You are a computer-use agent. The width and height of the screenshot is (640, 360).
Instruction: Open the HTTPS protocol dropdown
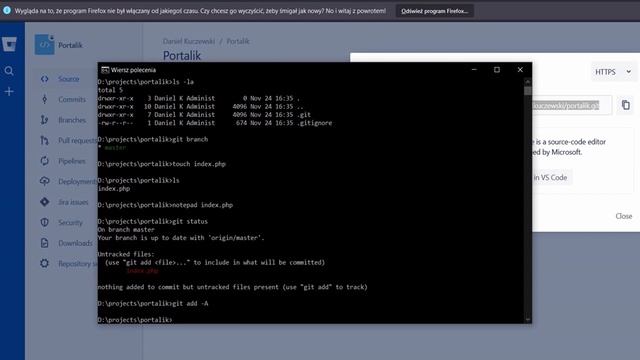613,72
